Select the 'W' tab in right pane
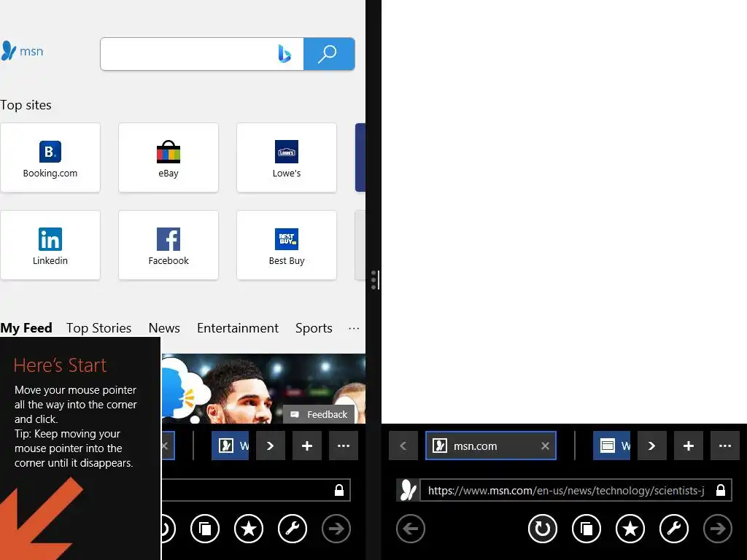 pyautogui.click(x=612, y=446)
